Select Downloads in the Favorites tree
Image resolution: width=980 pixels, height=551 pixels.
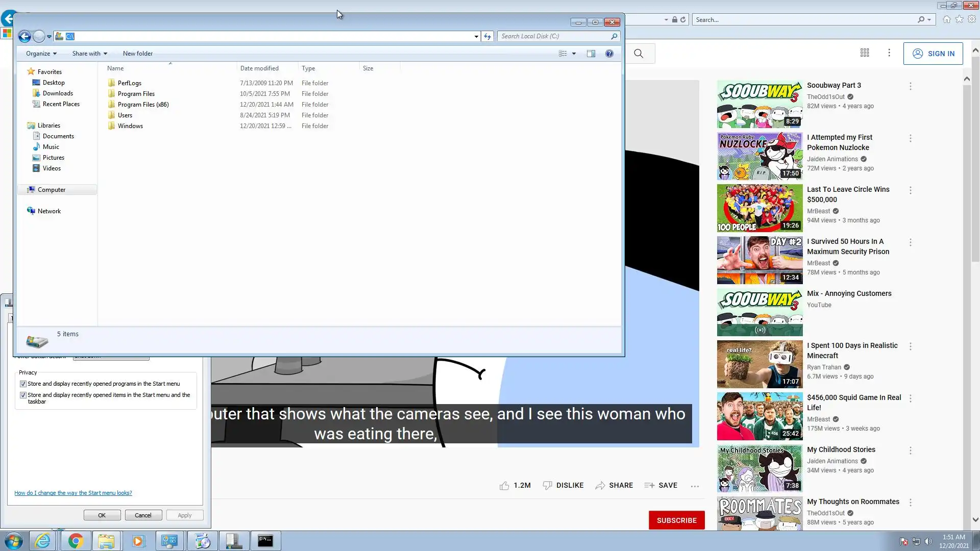click(58, 93)
